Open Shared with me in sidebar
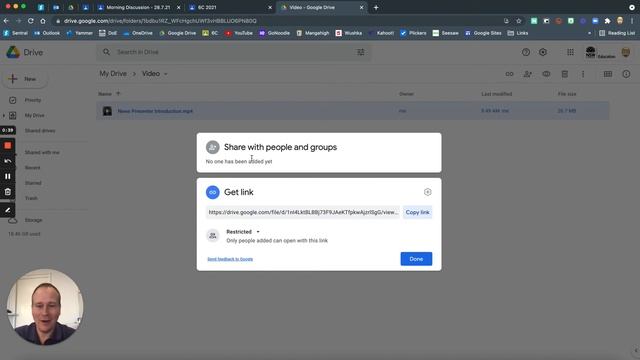The image size is (640, 360). (42, 152)
